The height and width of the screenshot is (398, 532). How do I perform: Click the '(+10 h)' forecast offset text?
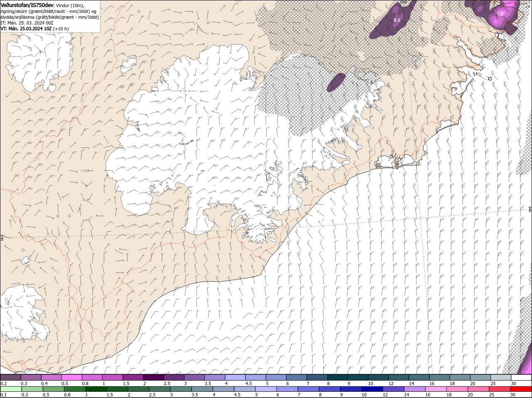pyautogui.click(x=61, y=29)
